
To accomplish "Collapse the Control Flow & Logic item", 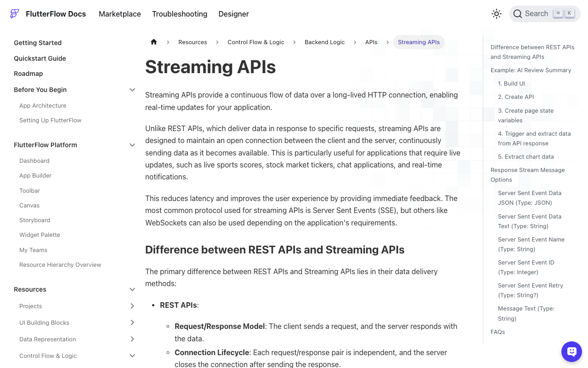I will click(x=132, y=356).
